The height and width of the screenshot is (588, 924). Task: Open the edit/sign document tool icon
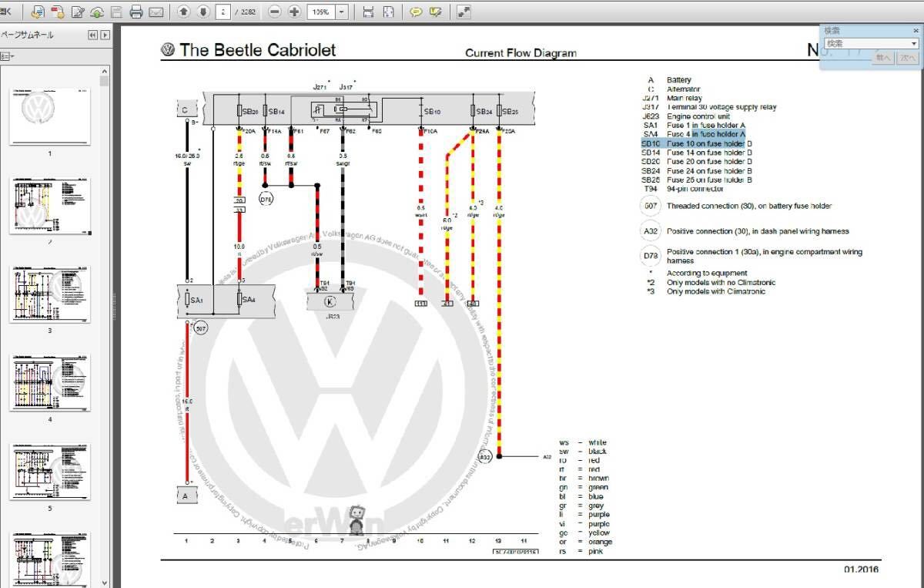78,12
